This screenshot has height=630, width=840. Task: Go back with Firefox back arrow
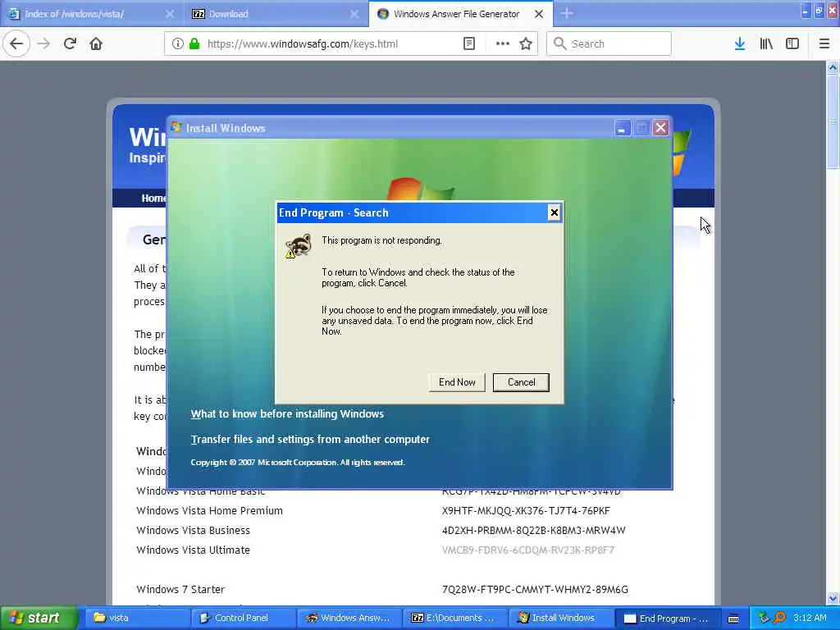(16, 43)
